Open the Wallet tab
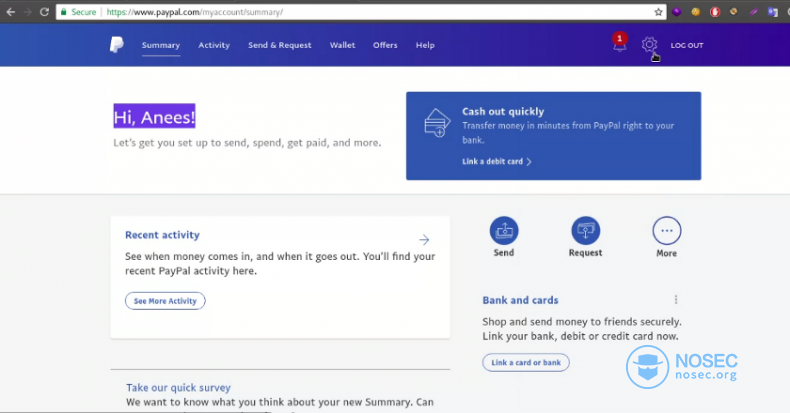Screen dimensions: 790x413 click(x=342, y=45)
